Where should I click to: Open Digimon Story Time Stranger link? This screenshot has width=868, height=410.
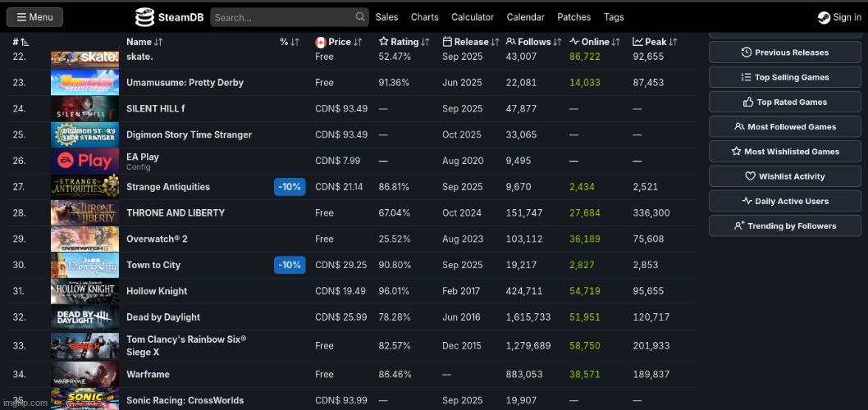[189, 134]
